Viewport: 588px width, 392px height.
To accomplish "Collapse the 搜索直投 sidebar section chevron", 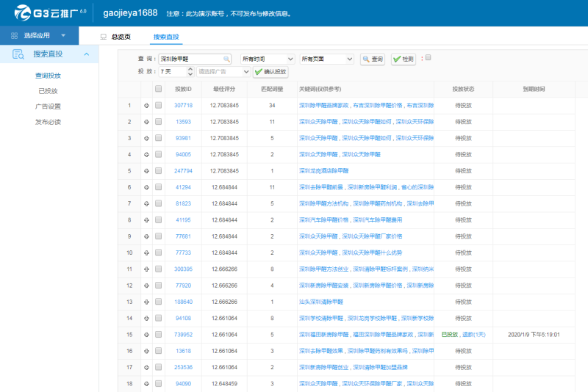I will coord(87,54).
